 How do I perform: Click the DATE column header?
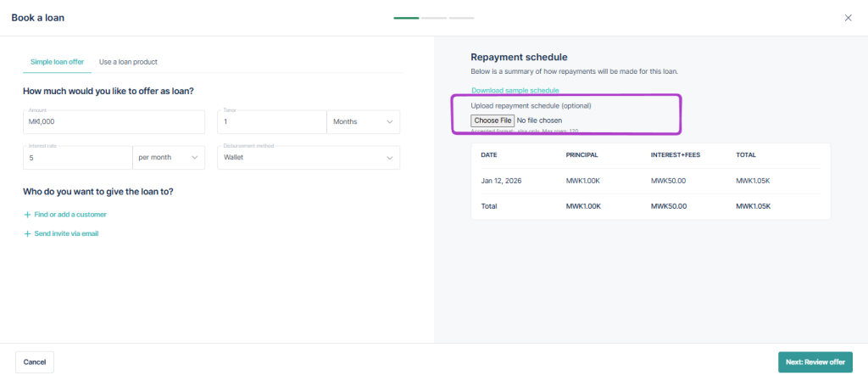pos(489,155)
